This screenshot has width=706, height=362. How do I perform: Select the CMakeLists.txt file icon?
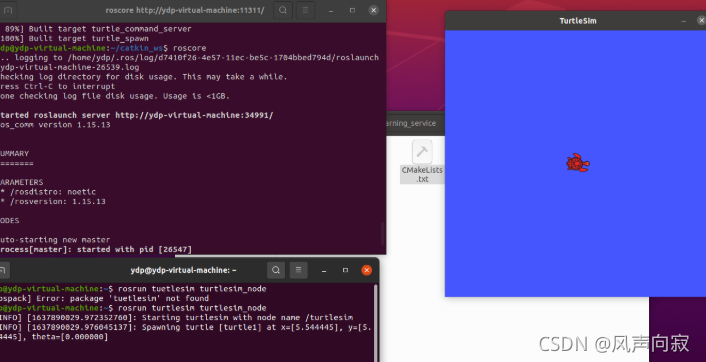(422, 161)
